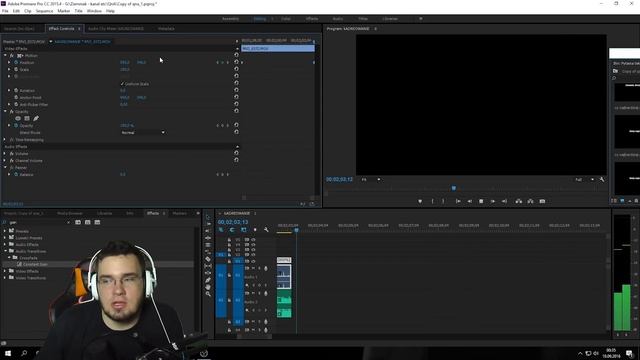Viewport: 640px width, 360px height.
Task: Click the Program monitor playhead marker
Action: tap(453, 188)
